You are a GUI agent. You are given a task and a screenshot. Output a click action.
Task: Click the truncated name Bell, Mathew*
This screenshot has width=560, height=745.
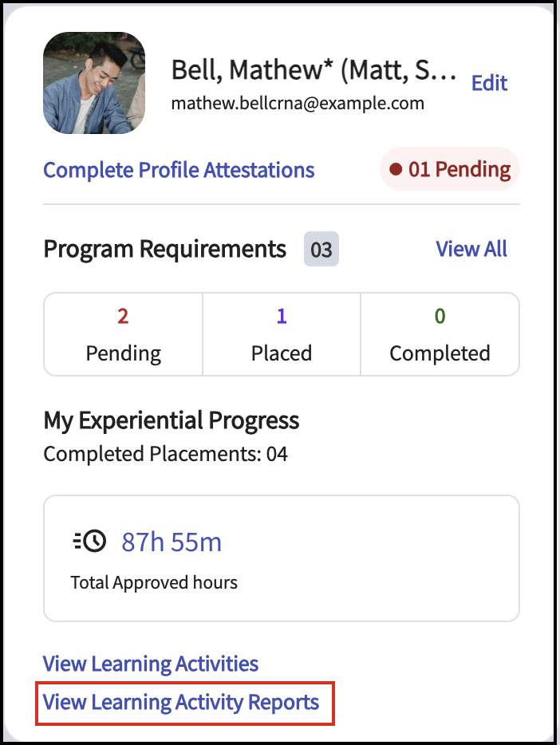point(314,71)
